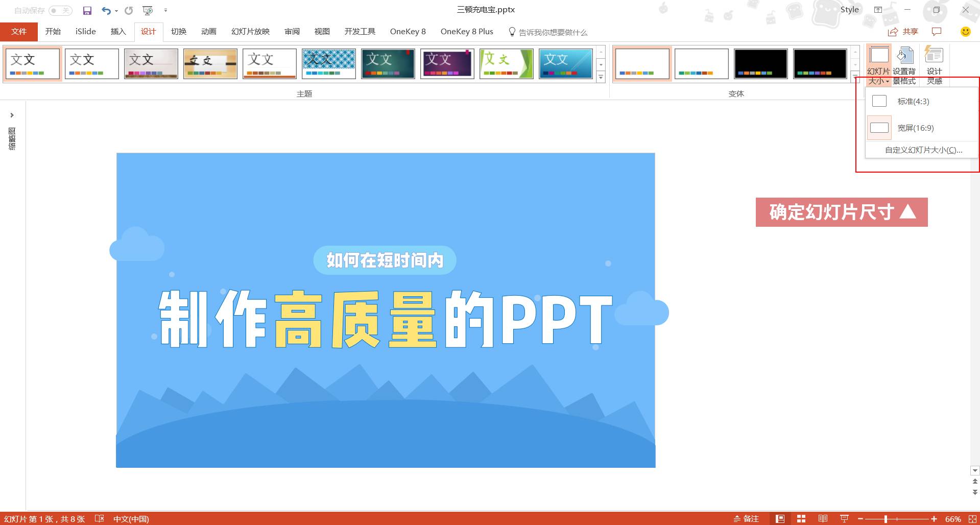Select the first black variant thumbnail
Screen dimensions: 980x525
(761, 64)
